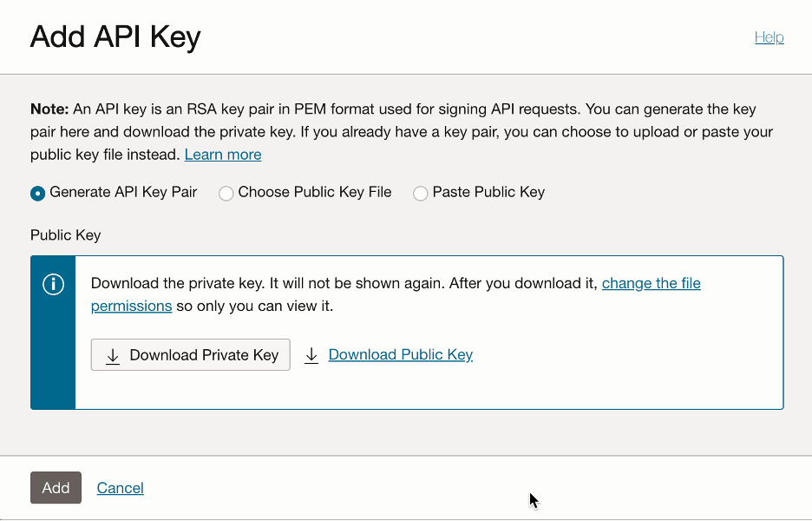
Task: Cancel the Add API Key dialog
Action: [x=121, y=488]
